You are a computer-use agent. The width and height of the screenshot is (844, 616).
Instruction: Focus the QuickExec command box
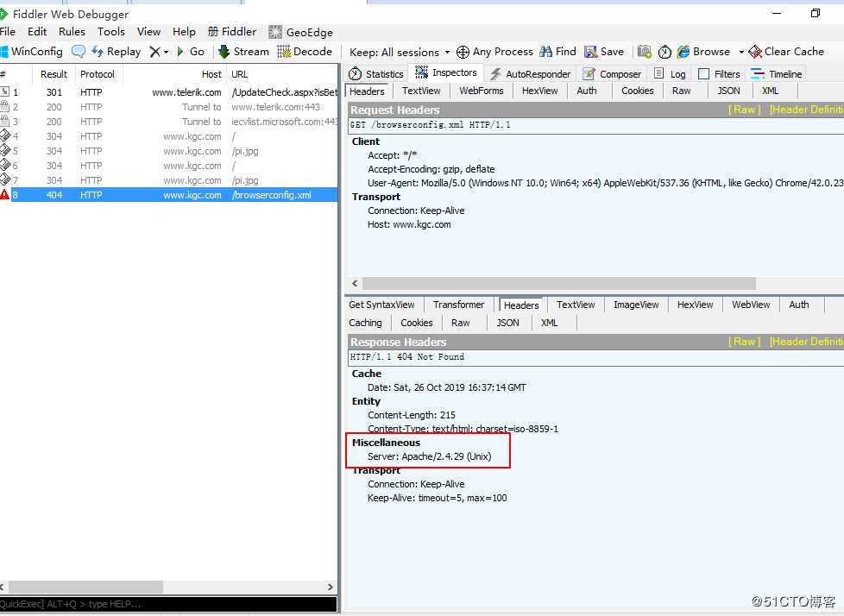pyautogui.click(x=168, y=604)
